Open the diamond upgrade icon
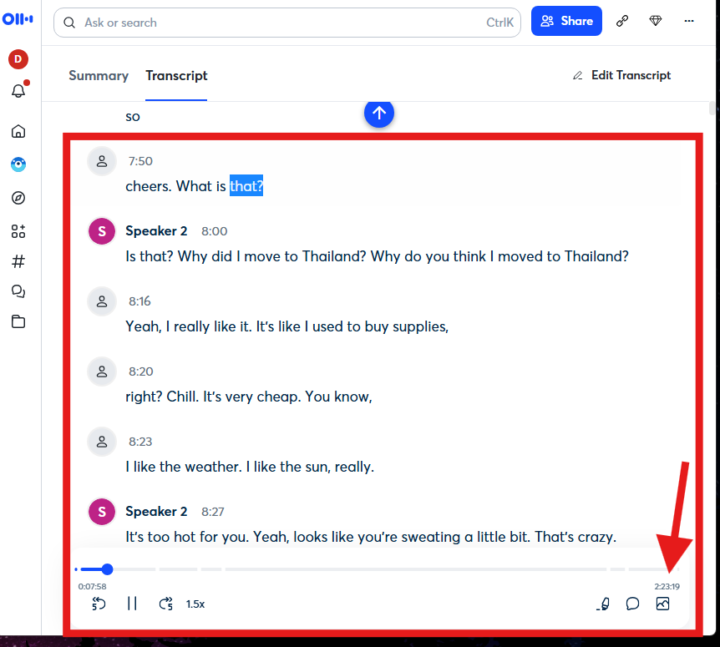 655,21
